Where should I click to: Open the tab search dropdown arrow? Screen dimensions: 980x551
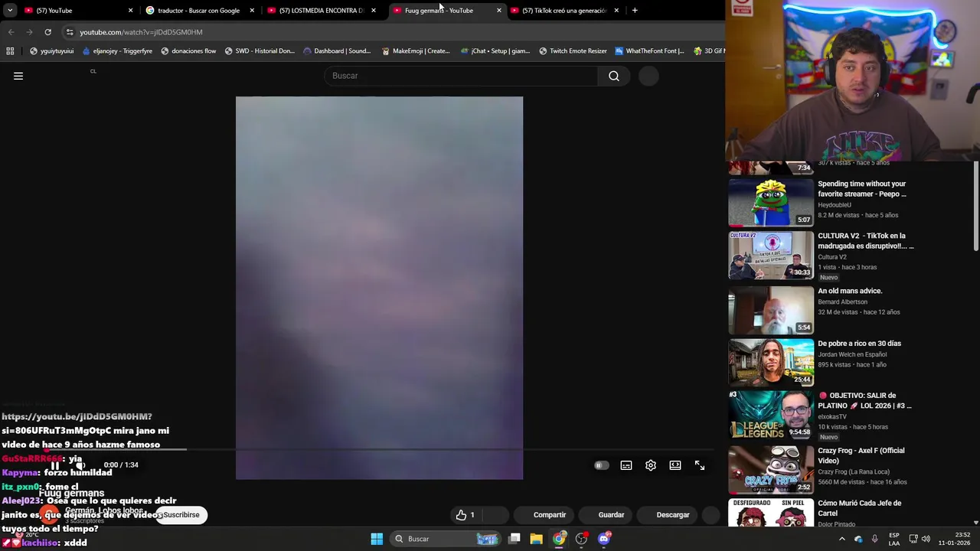(10, 11)
